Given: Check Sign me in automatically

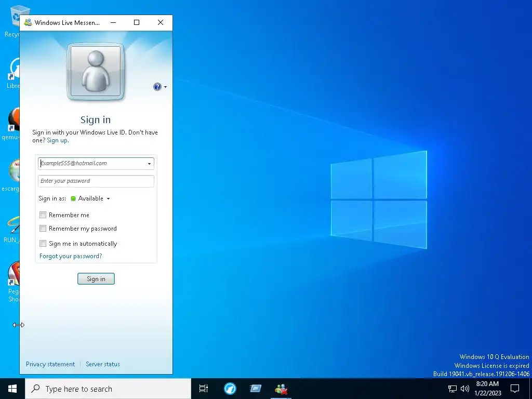Looking at the screenshot, I should (x=43, y=243).
